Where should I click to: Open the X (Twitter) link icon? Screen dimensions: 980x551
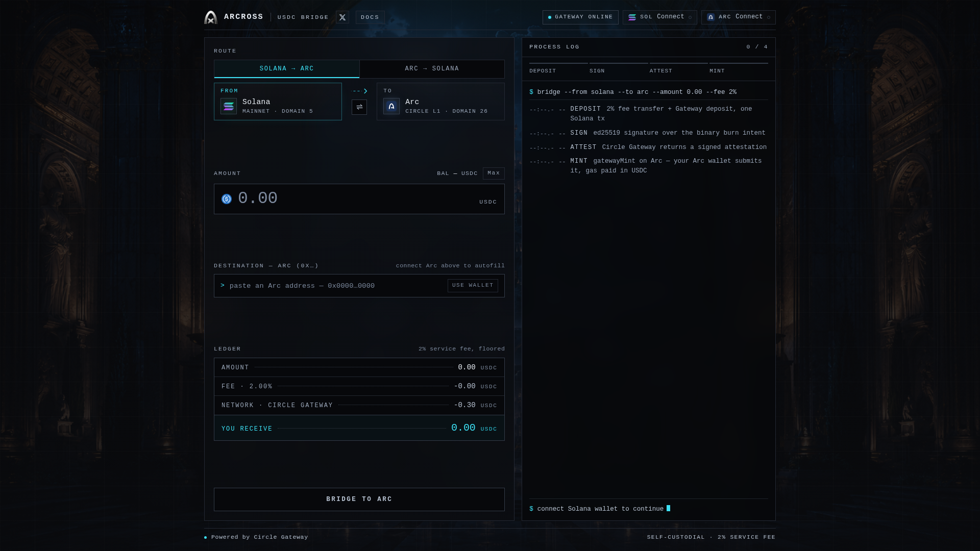pyautogui.click(x=342, y=17)
